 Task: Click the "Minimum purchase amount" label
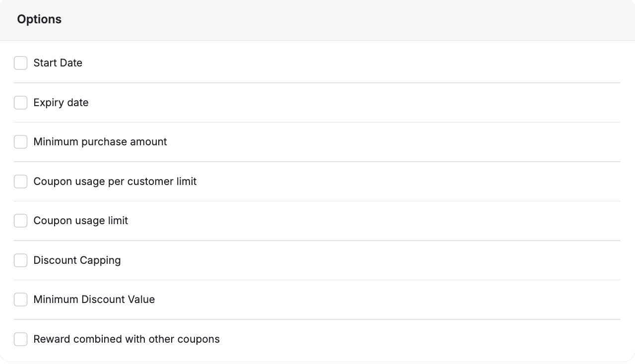[100, 142]
